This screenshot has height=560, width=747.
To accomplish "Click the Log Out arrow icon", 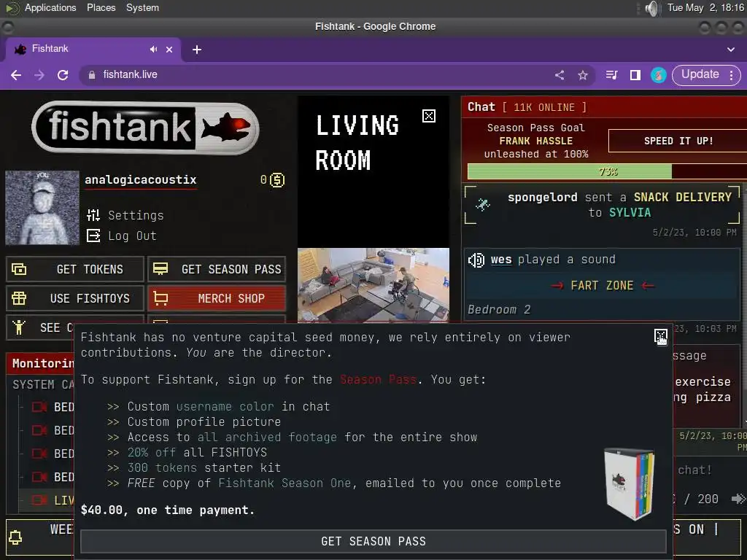I will click(93, 236).
